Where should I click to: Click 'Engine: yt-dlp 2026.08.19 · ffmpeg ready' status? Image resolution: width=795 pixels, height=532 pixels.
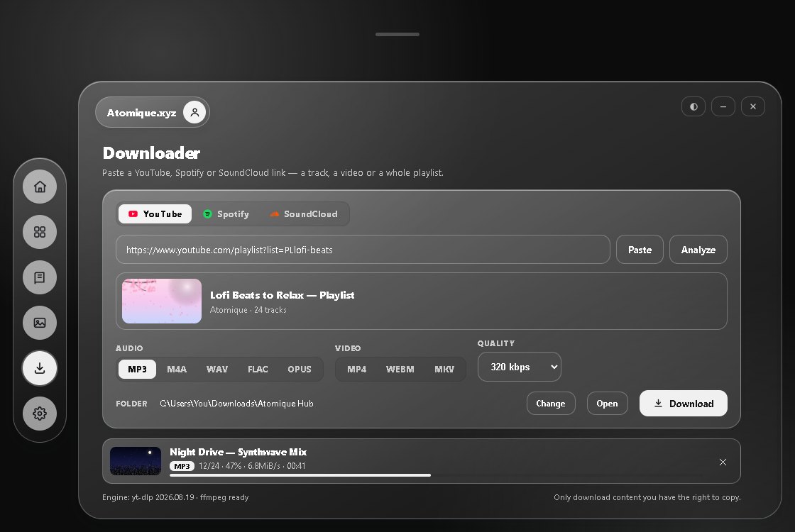coord(175,497)
